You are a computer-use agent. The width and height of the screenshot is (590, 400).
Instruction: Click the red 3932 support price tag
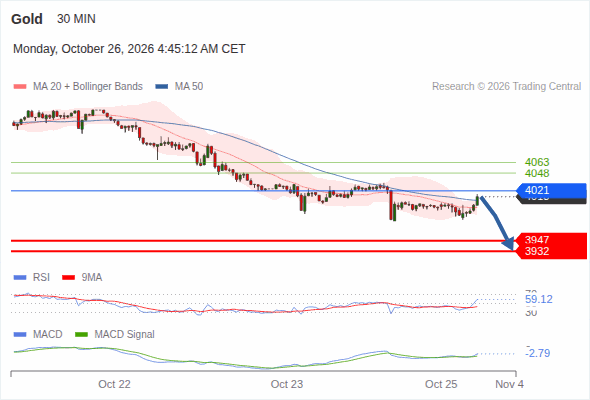click(551, 252)
